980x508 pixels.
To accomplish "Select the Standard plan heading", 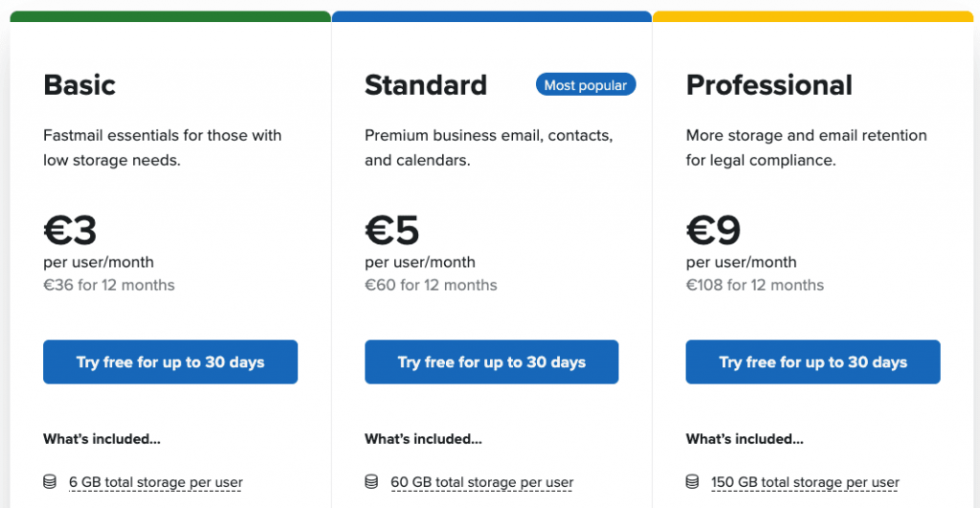I will tap(426, 85).
